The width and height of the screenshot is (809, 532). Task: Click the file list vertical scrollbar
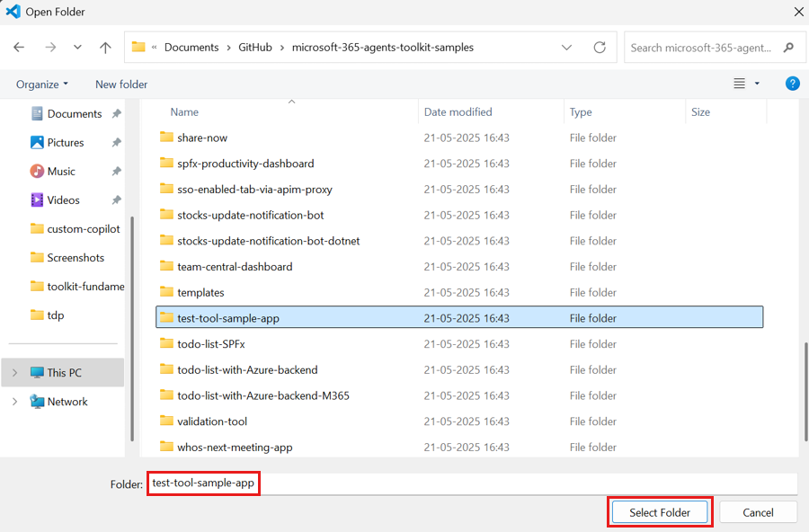click(x=805, y=391)
